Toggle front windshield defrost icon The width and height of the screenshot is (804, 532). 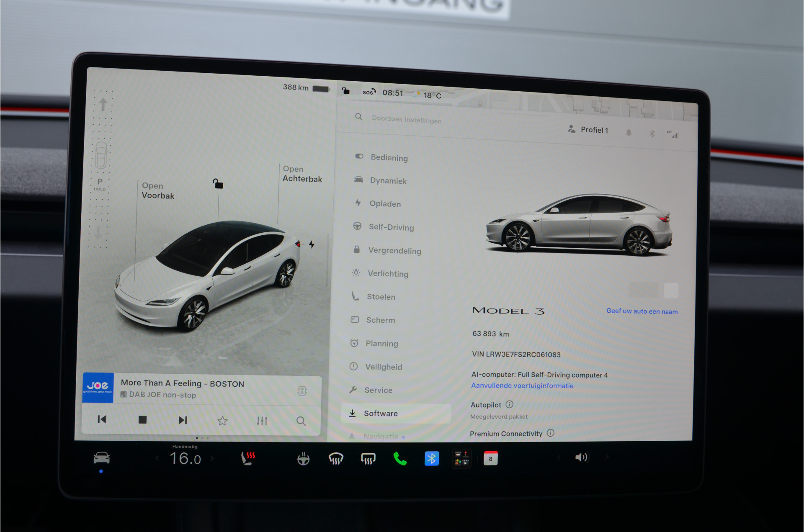pyautogui.click(x=336, y=459)
